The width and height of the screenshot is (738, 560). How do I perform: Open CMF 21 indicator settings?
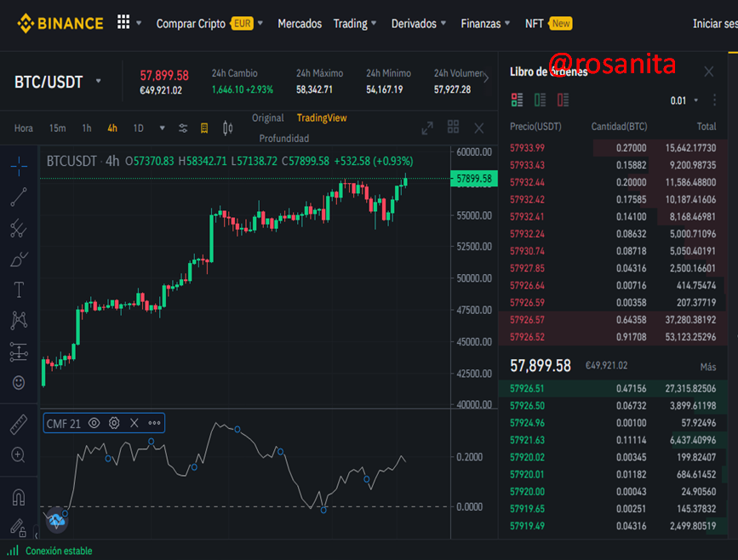[x=114, y=423]
